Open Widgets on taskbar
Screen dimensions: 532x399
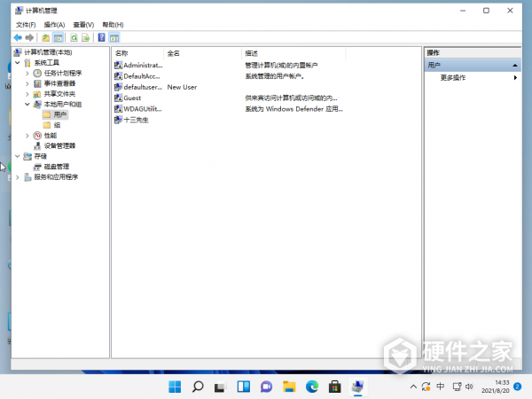point(243,387)
